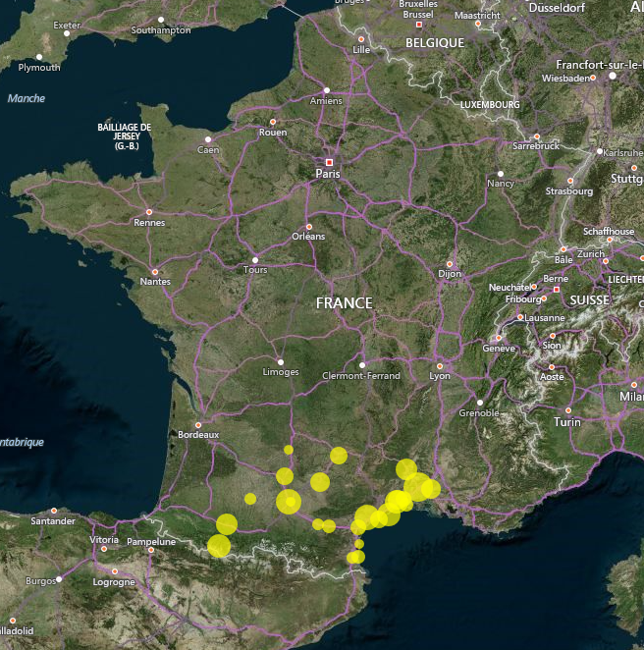Select the Fribourg label
Viewport: 644px width, 650px height.
coord(523,299)
